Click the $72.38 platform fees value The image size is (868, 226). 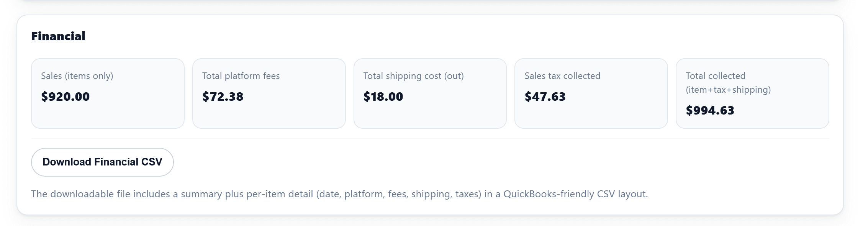click(x=223, y=97)
